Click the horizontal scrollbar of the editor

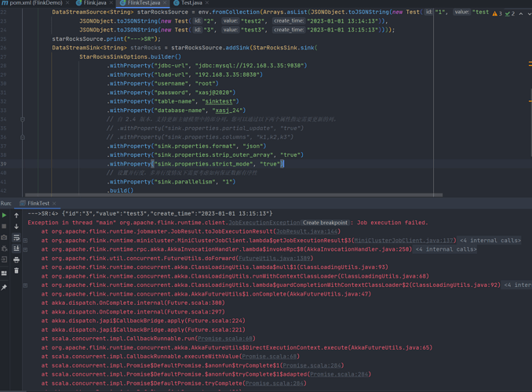(234, 195)
